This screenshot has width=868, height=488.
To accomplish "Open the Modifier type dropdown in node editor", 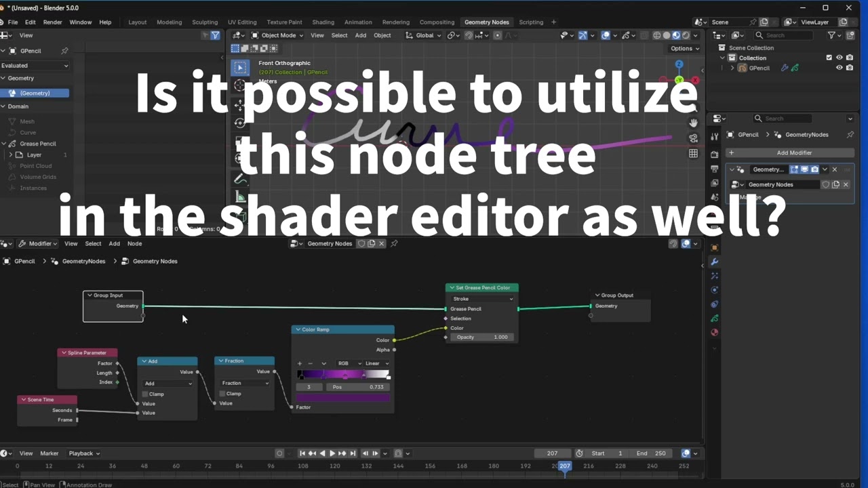I will (x=37, y=243).
